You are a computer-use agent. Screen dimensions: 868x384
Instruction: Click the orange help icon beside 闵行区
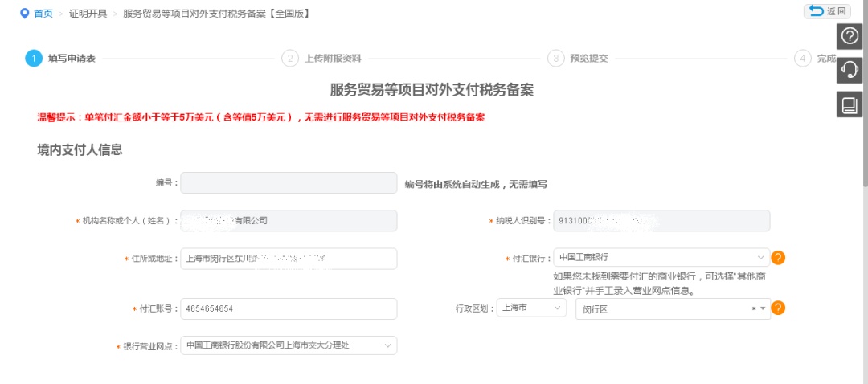(778, 308)
